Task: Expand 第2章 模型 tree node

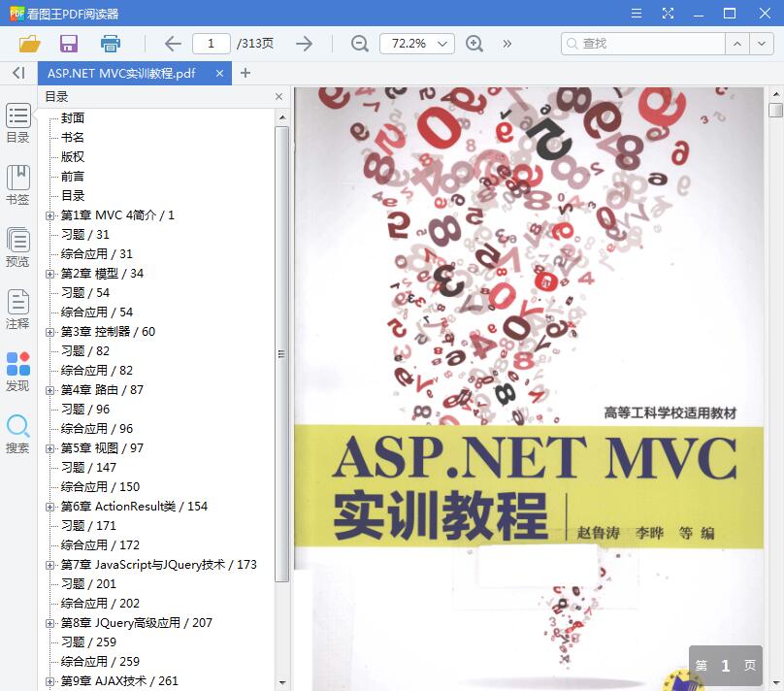Action: point(49,274)
